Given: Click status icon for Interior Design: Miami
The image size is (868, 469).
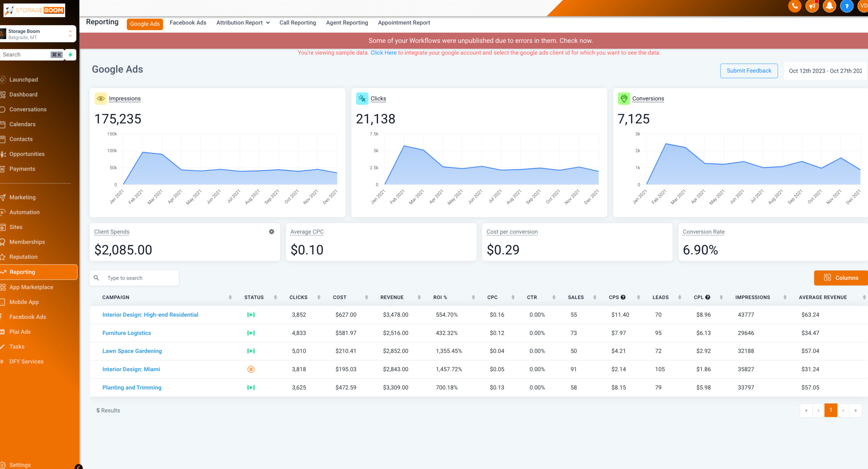Looking at the screenshot, I should pyautogui.click(x=251, y=369).
